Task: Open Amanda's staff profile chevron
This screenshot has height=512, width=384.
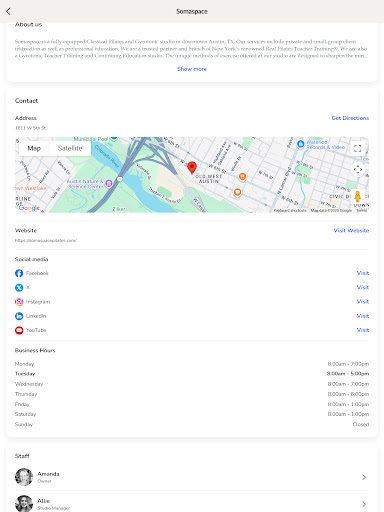Action: tap(364, 477)
